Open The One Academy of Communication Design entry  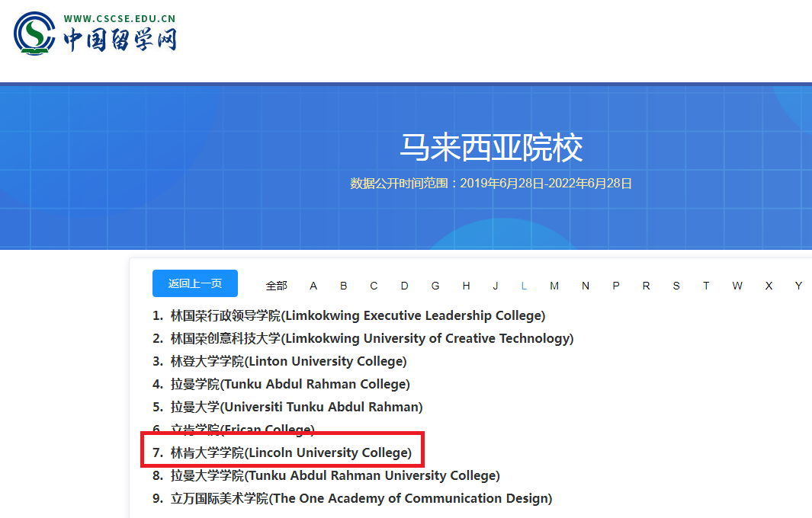(x=361, y=498)
